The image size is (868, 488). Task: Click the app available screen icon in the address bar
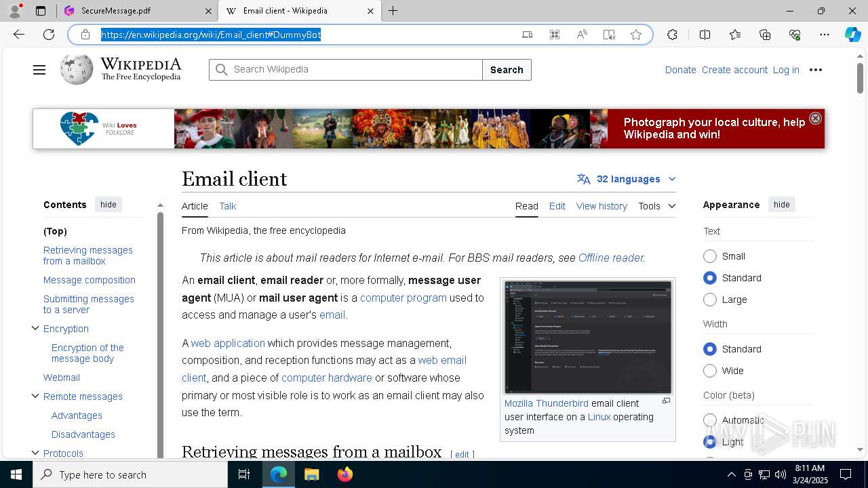(x=527, y=35)
